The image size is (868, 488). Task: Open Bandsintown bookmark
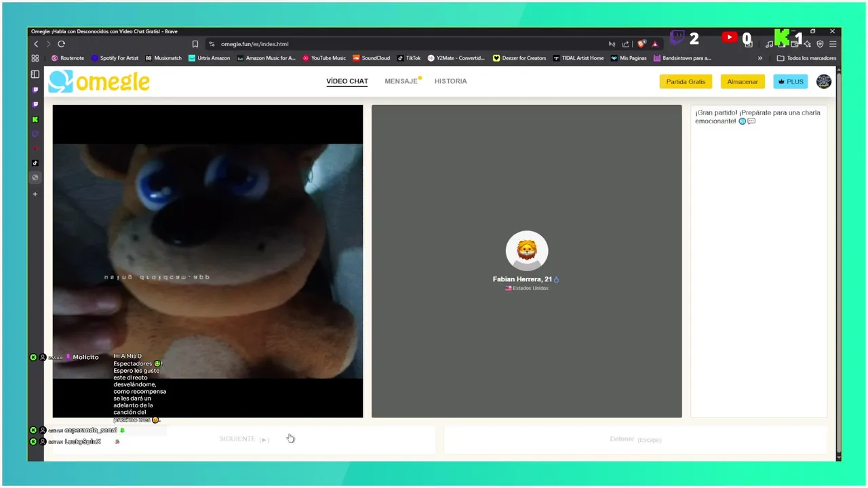pos(682,58)
